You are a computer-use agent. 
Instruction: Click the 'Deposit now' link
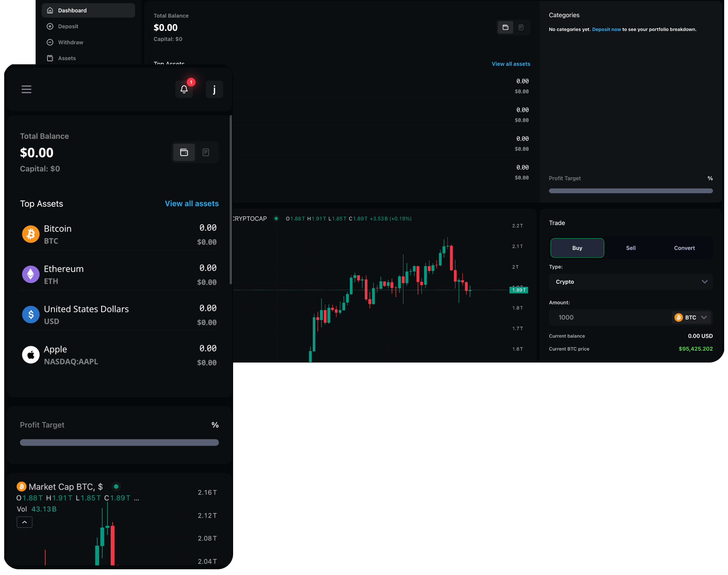(606, 29)
